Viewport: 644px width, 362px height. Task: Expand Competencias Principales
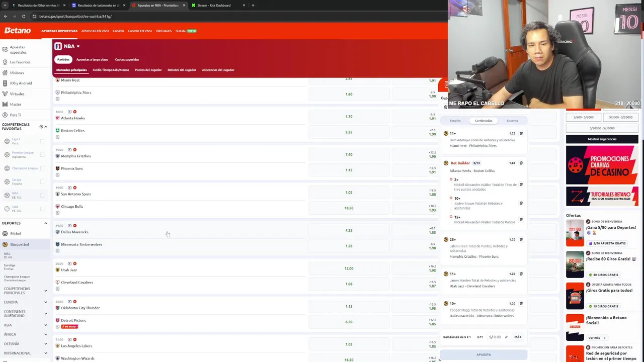click(46, 291)
